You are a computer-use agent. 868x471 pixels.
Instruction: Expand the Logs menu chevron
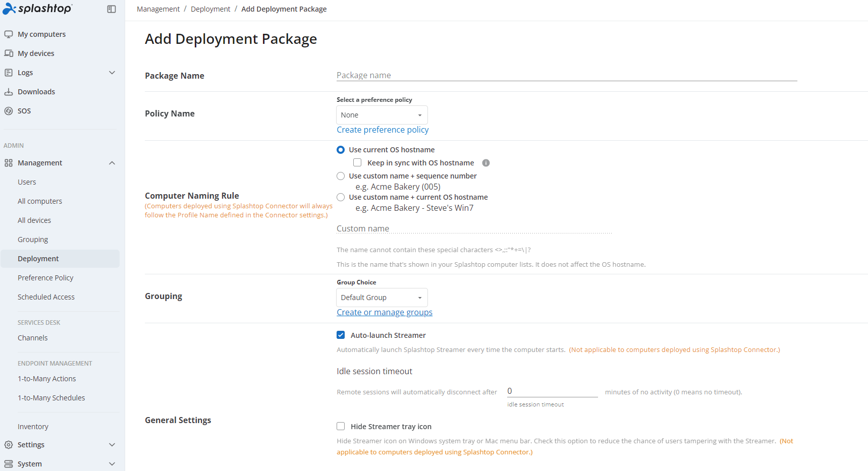click(112, 73)
